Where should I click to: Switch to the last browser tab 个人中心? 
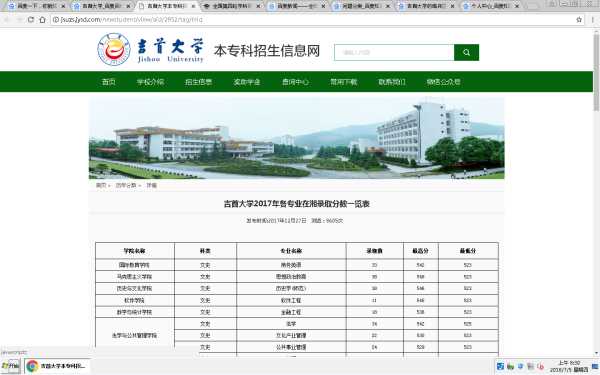tap(491, 6)
